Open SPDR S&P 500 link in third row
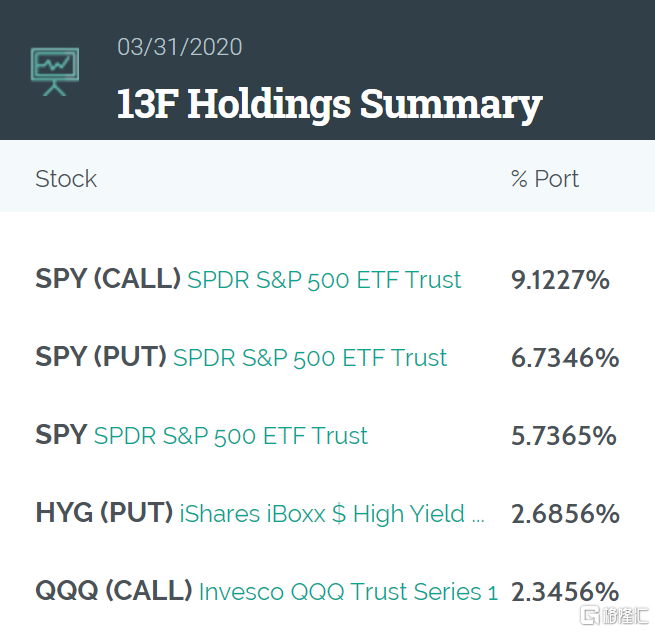 [231, 436]
